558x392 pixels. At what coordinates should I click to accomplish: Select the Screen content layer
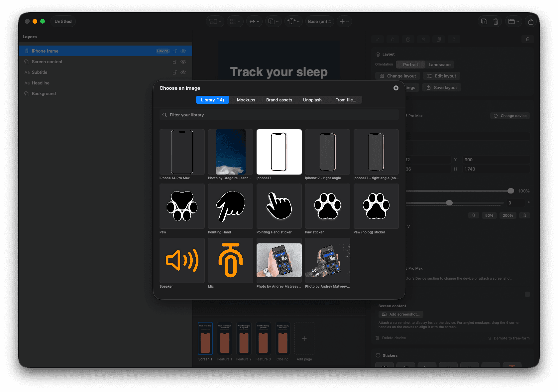point(105,62)
